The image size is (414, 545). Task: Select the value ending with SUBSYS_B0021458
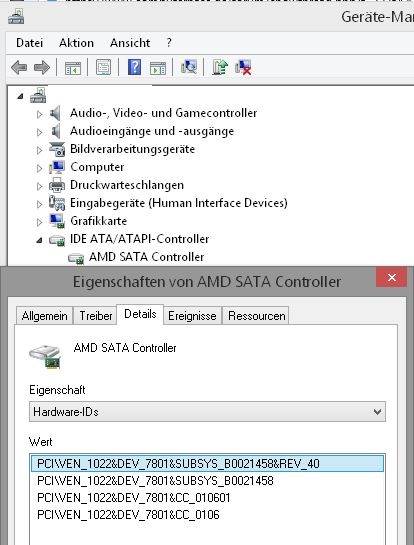point(155,481)
